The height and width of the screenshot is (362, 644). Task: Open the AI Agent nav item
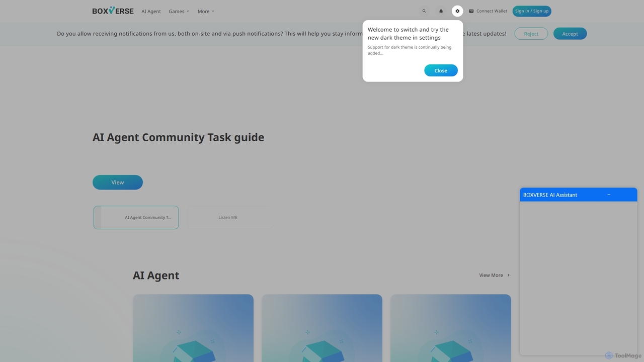coord(151,11)
